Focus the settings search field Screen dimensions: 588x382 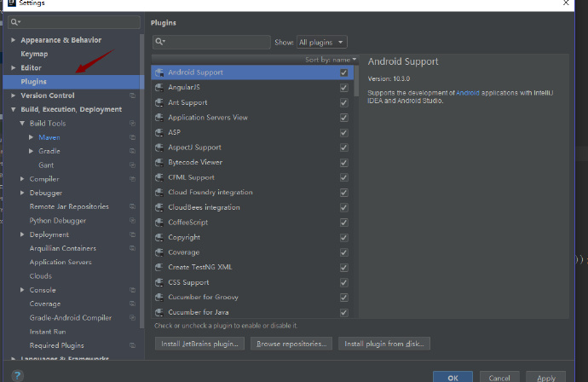[74, 22]
